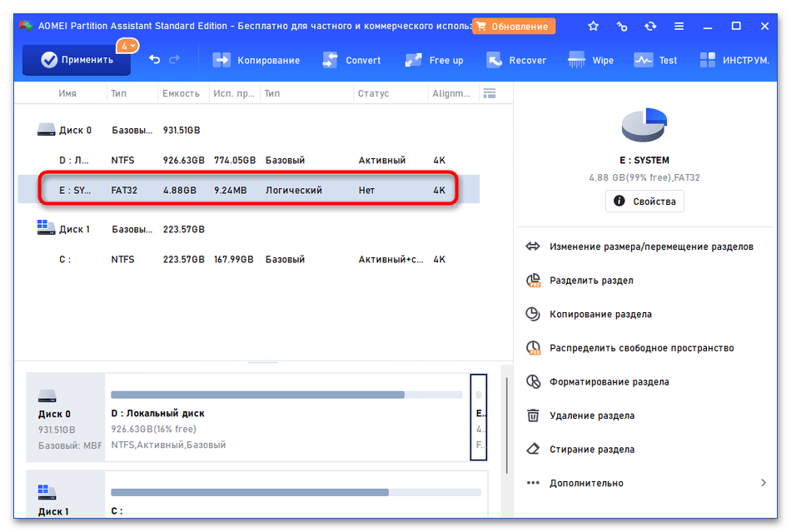791x532 pixels.
Task: Click the Диск 1 Windows drive icon in the list
Action: point(46,227)
